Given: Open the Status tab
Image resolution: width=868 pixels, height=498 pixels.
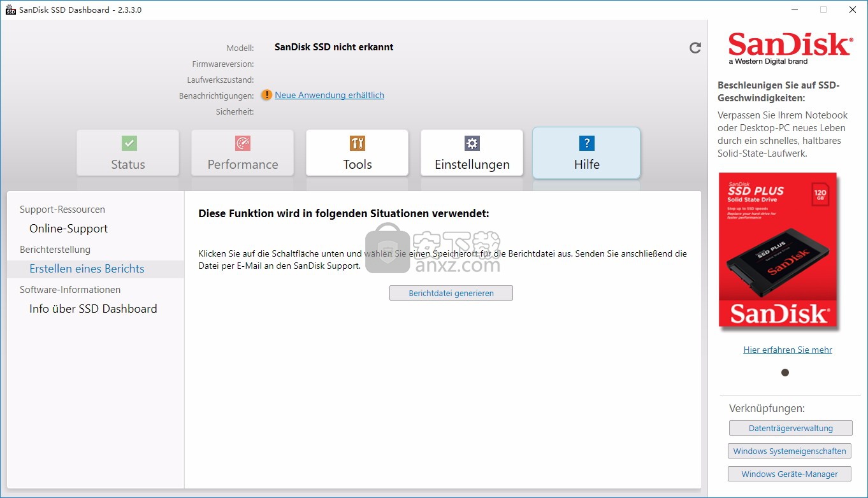Looking at the screenshot, I should click(128, 153).
